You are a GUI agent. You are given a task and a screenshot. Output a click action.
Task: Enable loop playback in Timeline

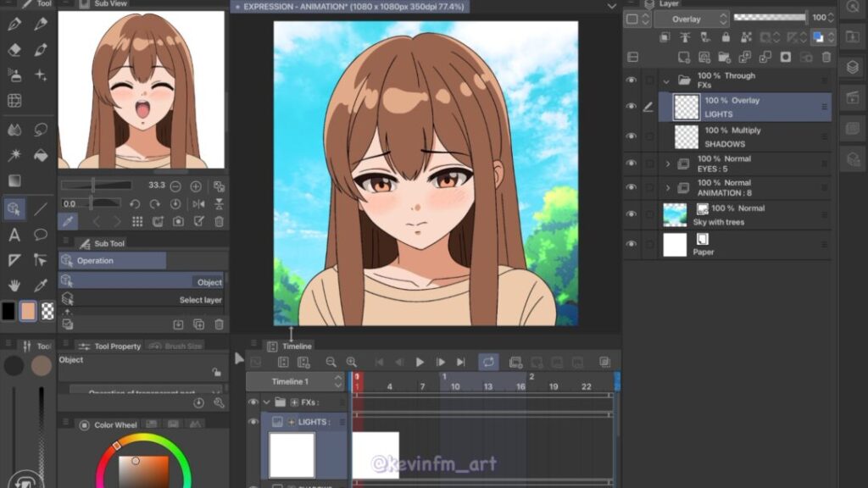(488, 362)
